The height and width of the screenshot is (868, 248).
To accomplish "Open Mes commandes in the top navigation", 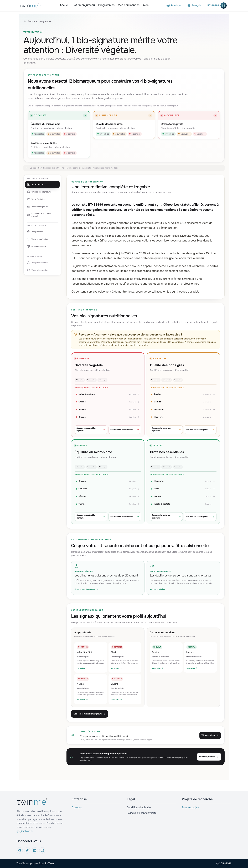I will pyautogui.click(x=128, y=5).
